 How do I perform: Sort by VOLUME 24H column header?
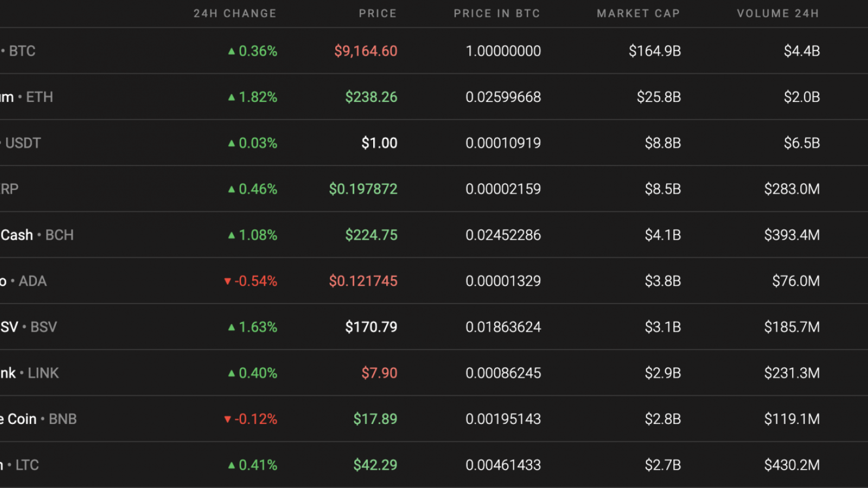[x=778, y=14]
